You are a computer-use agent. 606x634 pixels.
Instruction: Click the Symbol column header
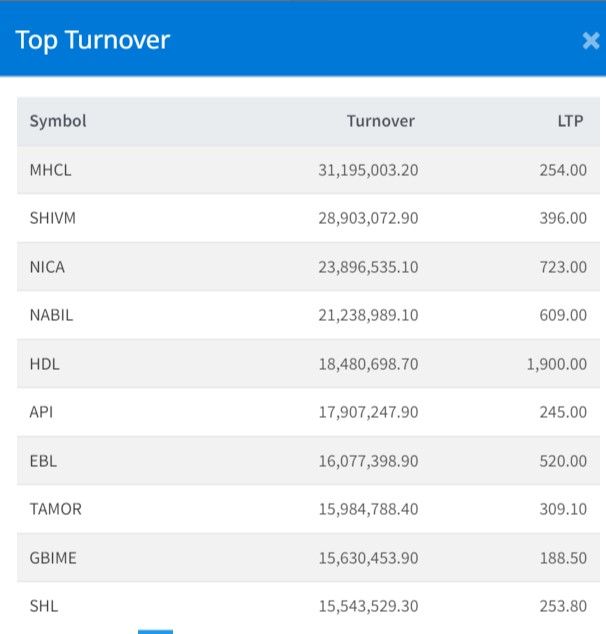click(58, 121)
